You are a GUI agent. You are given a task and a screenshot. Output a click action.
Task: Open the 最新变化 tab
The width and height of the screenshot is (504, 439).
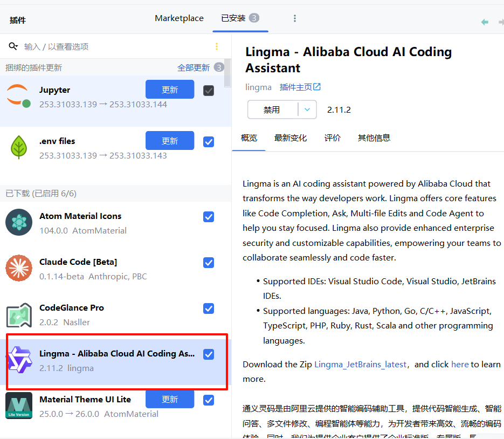(x=290, y=138)
